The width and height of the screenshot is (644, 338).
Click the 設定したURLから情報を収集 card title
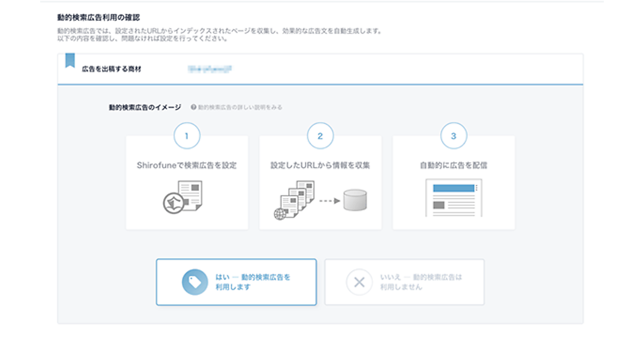click(320, 166)
